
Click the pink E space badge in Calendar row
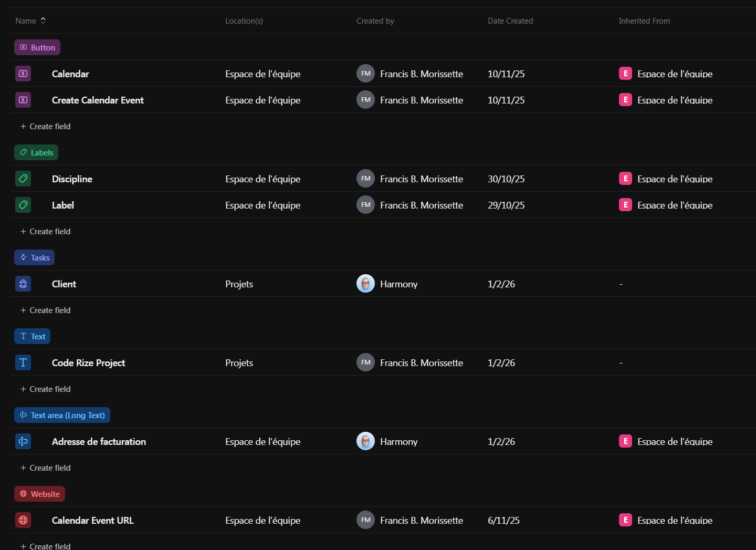625,74
